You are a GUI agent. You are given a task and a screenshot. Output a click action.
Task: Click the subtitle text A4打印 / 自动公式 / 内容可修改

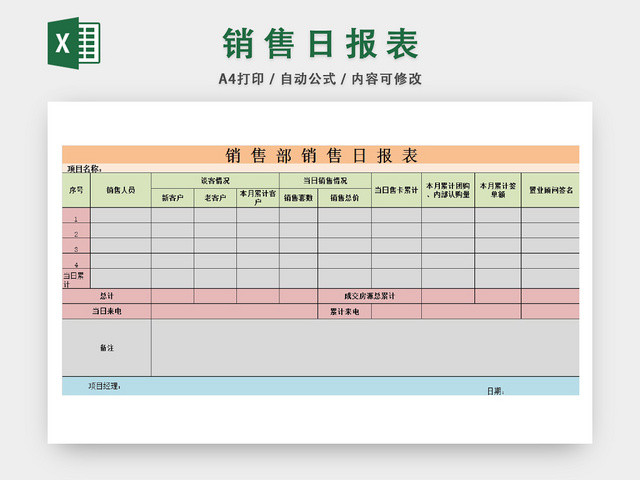point(320,79)
